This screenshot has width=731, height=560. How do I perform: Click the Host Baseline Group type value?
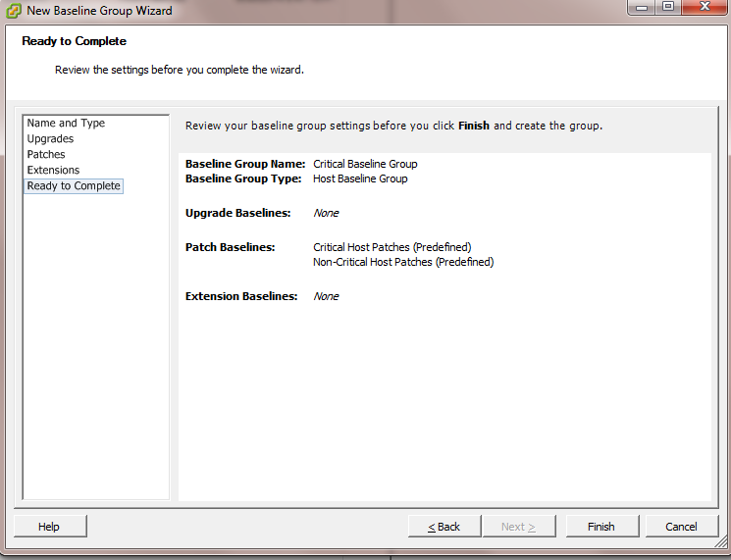click(x=360, y=178)
